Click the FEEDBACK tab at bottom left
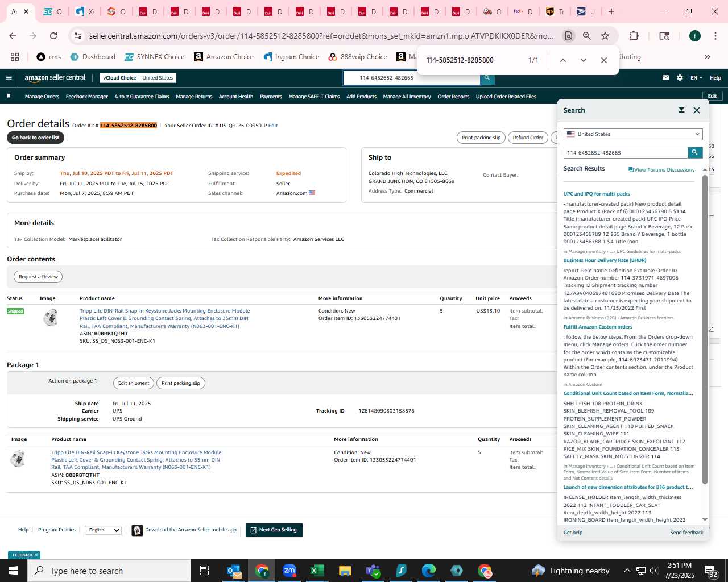The width and height of the screenshot is (728, 582). (x=24, y=555)
